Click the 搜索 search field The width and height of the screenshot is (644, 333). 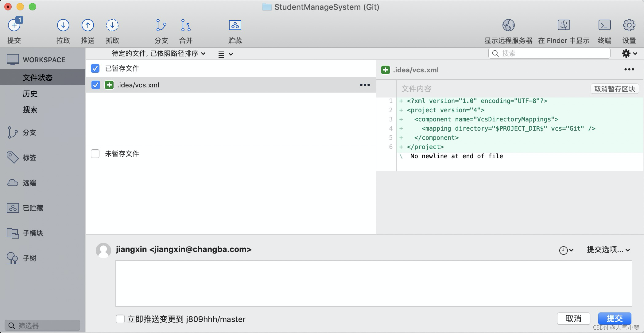click(x=549, y=53)
